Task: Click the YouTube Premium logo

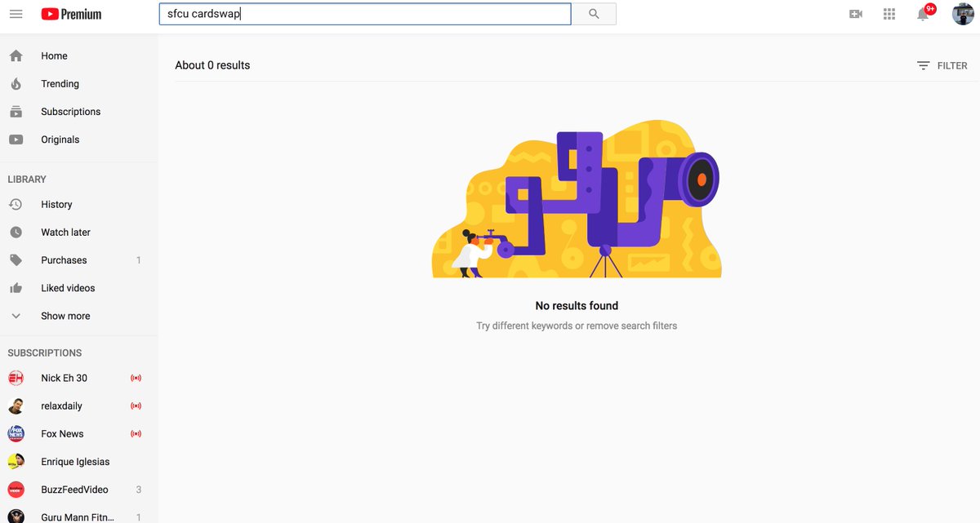Action: coord(71,14)
